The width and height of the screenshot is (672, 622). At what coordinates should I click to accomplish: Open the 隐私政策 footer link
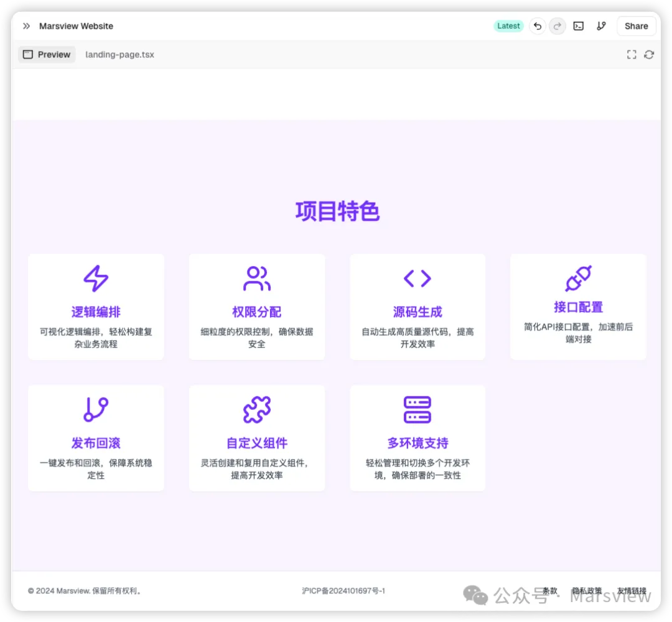[x=587, y=591]
